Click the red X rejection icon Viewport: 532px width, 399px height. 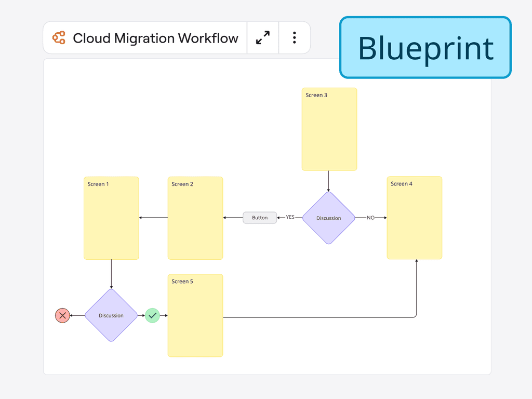click(x=62, y=315)
